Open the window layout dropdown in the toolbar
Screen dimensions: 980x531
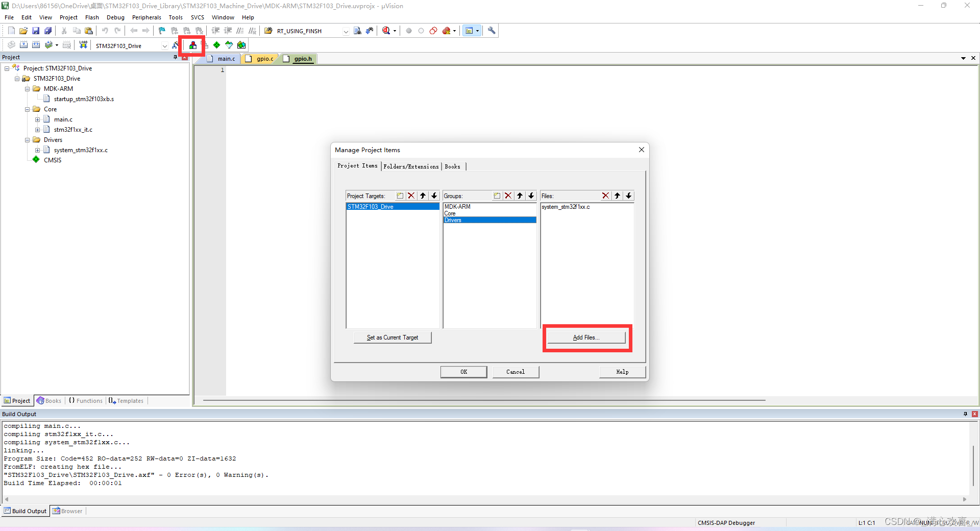[477, 31]
